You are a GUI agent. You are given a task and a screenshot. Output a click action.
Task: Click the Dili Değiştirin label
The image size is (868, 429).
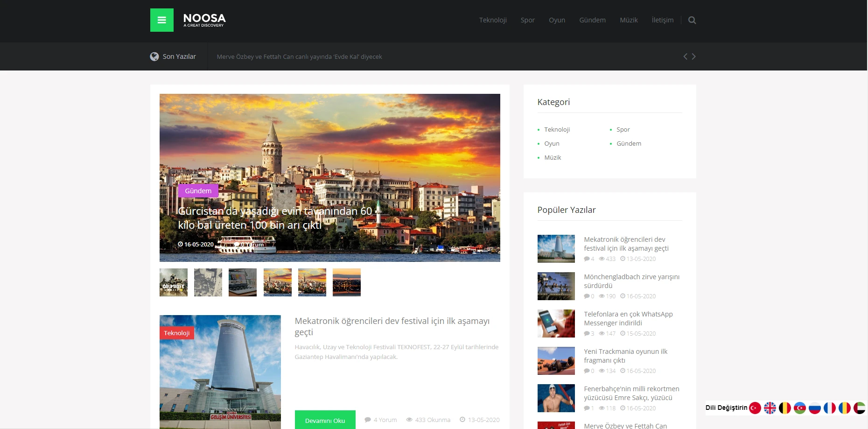click(726, 408)
